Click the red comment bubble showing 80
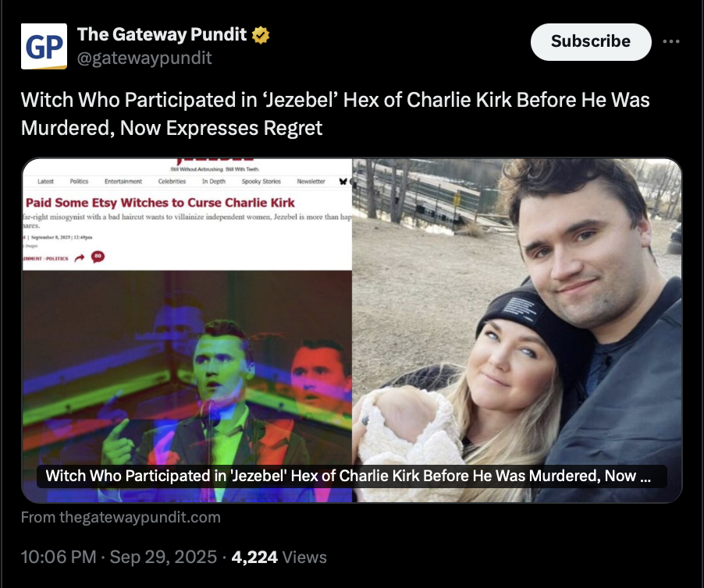The width and height of the screenshot is (704, 588). [x=98, y=257]
